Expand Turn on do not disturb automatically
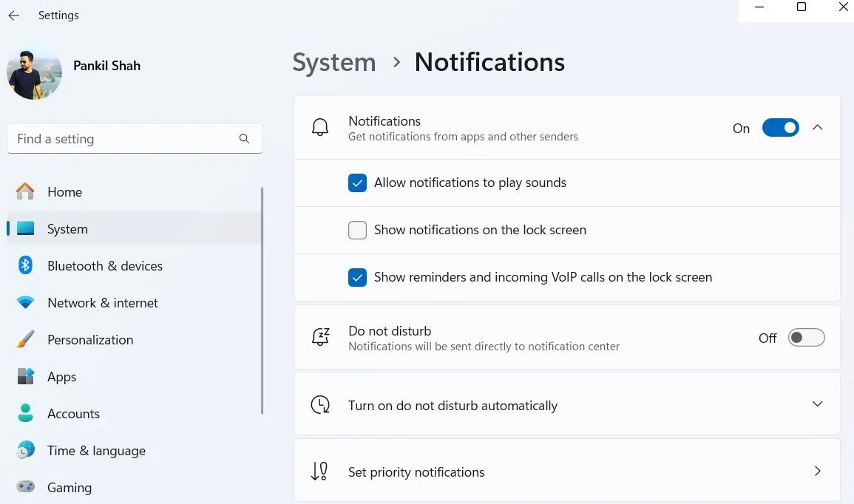Screen dimensions: 854x504 (x=818, y=403)
